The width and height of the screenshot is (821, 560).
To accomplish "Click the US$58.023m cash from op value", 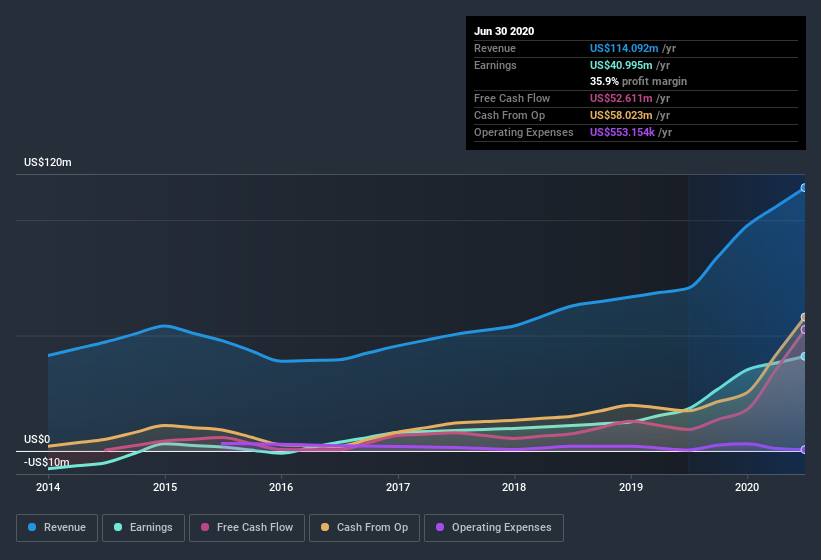I will [x=621, y=115].
